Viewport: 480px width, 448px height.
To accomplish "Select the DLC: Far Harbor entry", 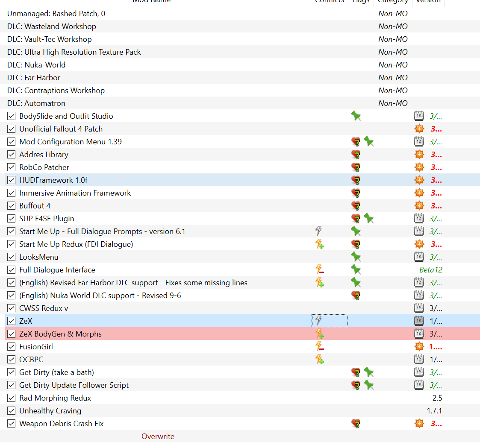I will point(240,78).
